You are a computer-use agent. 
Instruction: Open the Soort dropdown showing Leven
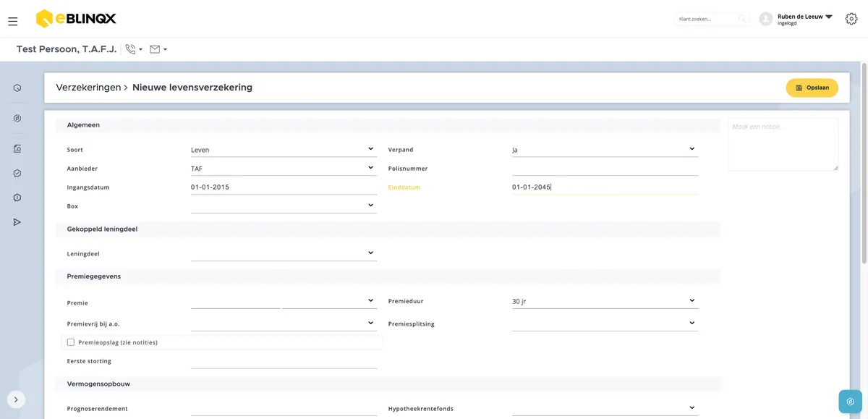[284, 150]
